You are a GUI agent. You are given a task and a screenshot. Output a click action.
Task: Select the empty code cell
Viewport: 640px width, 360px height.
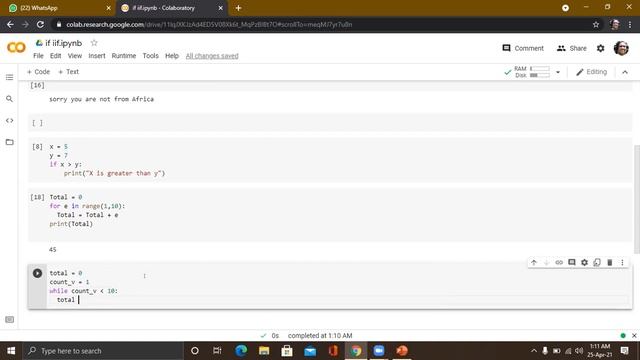click(x=330, y=123)
